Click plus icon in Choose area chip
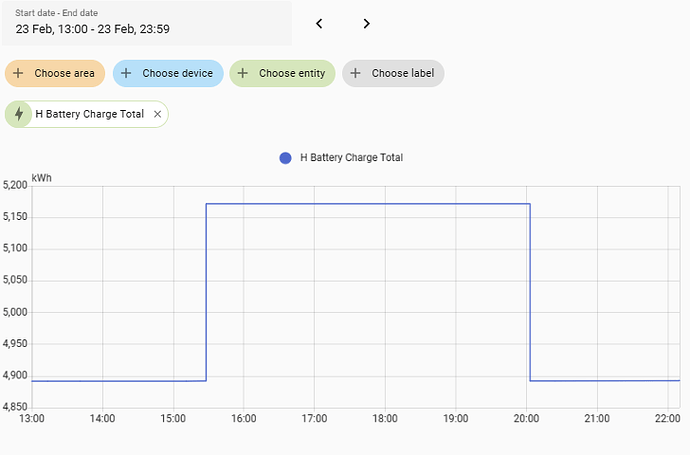690x455 pixels. pyautogui.click(x=18, y=73)
